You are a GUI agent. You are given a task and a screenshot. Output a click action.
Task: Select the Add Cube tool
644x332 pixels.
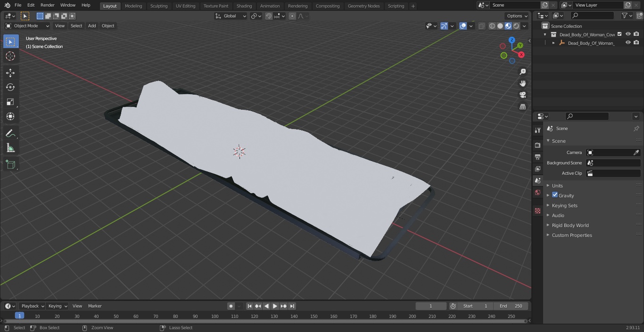click(x=10, y=165)
